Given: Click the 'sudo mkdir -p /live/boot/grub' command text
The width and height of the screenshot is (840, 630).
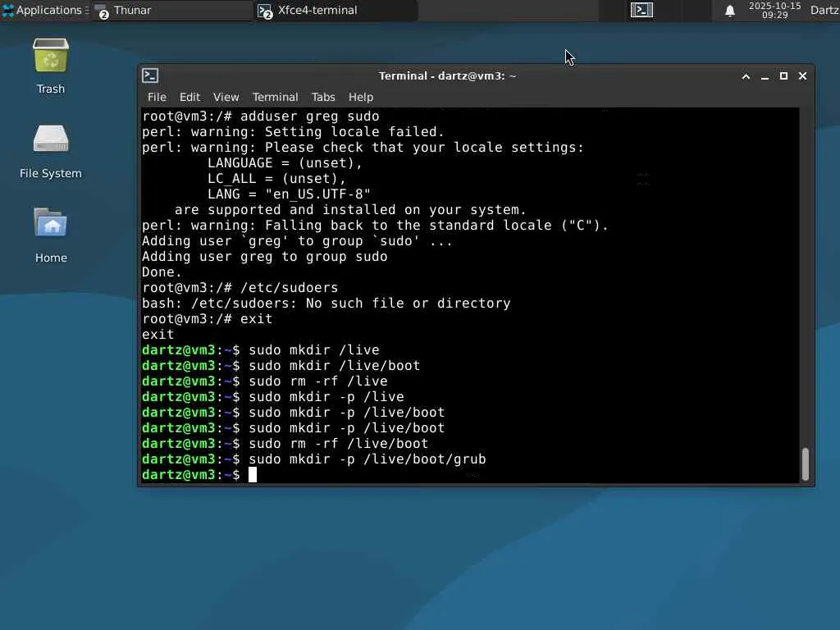Looking at the screenshot, I should tap(367, 459).
